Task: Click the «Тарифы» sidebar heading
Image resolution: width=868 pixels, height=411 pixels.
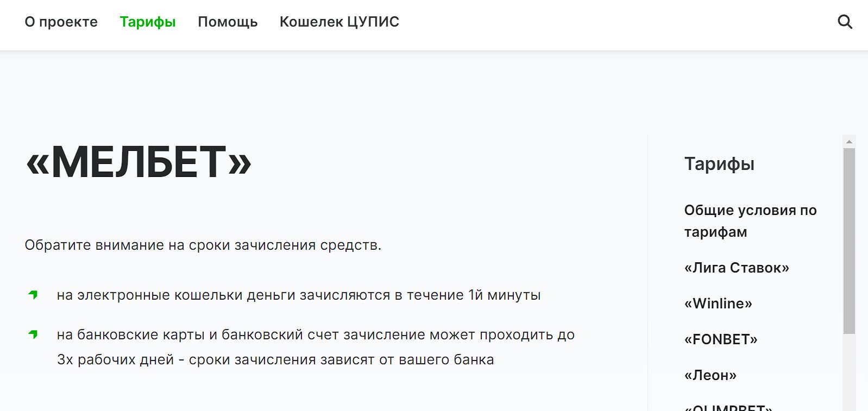Action: (719, 163)
